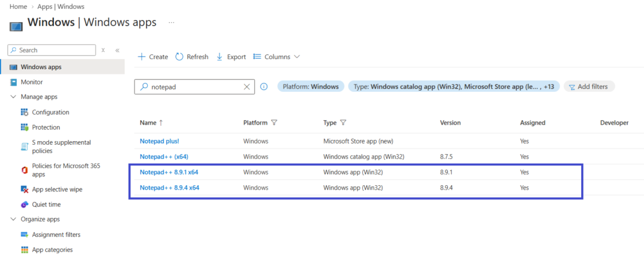Open the ellipsis menu beside page title

coord(171,23)
